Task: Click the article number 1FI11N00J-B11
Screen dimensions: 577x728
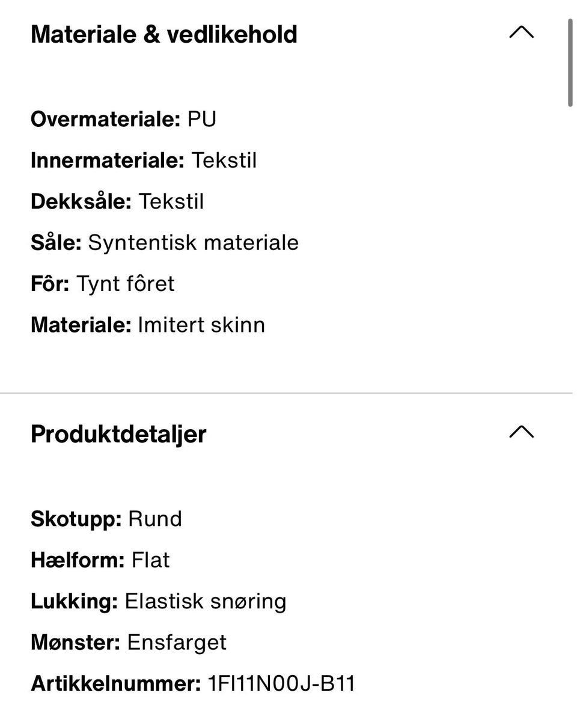Action: 281,684
